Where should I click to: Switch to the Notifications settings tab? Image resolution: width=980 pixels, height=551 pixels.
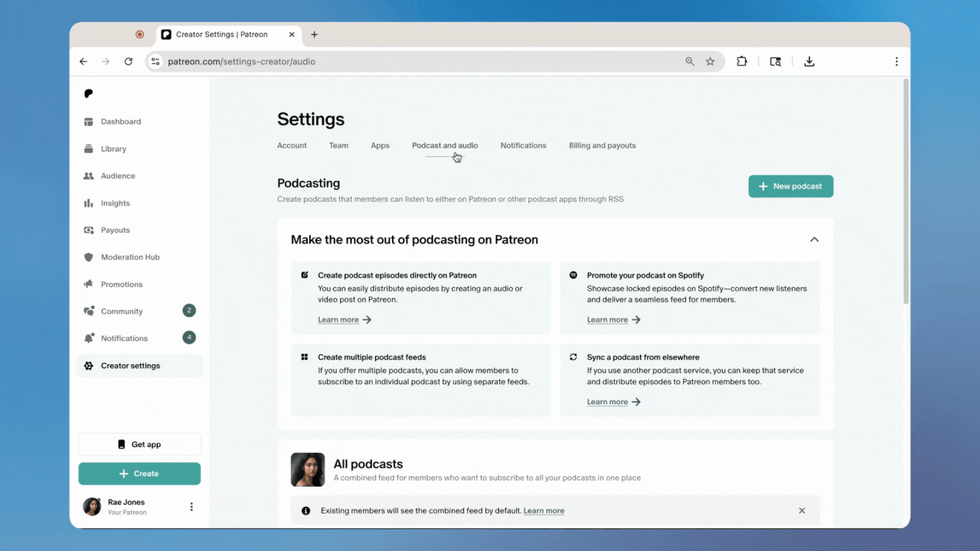(524, 145)
